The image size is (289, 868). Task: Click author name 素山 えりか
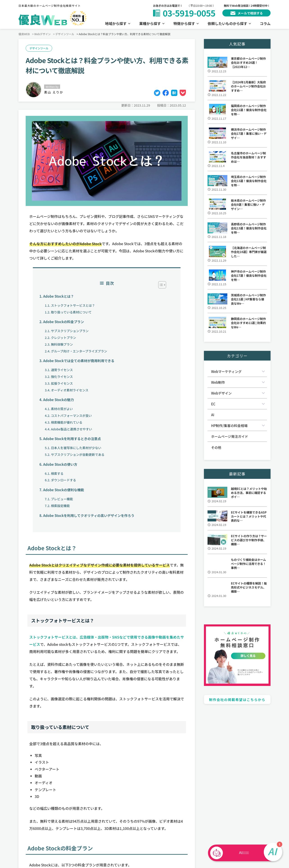click(x=53, y=92)
